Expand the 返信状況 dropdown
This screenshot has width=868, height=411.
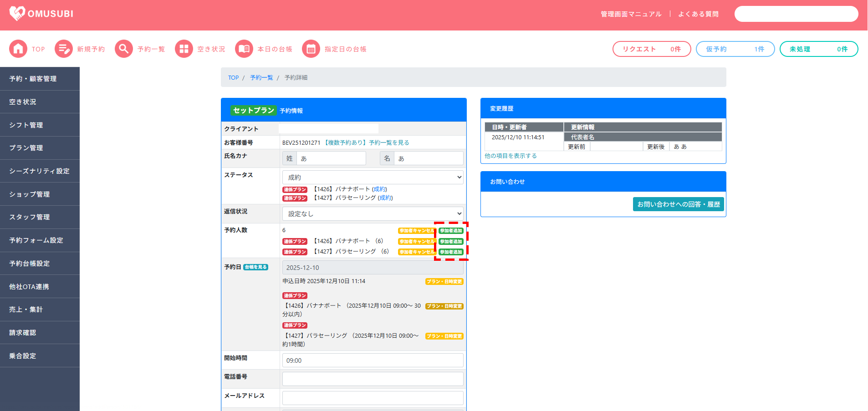click(x=373, y=213)
